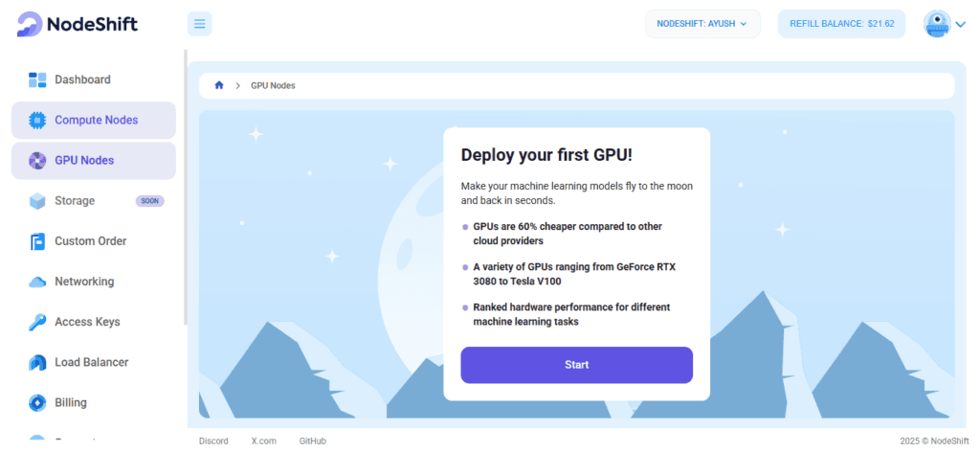Open Billing in the sidebar
The width and height of the screenshot is (980, 452).
94,402
